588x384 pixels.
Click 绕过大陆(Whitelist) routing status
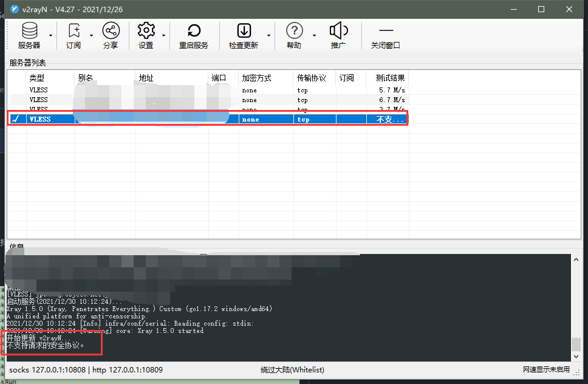pos(292,370)
